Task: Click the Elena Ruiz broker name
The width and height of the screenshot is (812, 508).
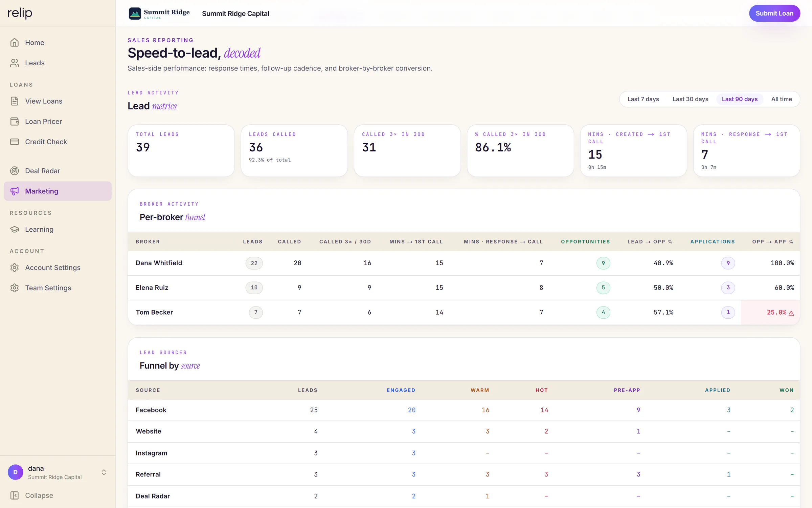Action: coord(152,288)
